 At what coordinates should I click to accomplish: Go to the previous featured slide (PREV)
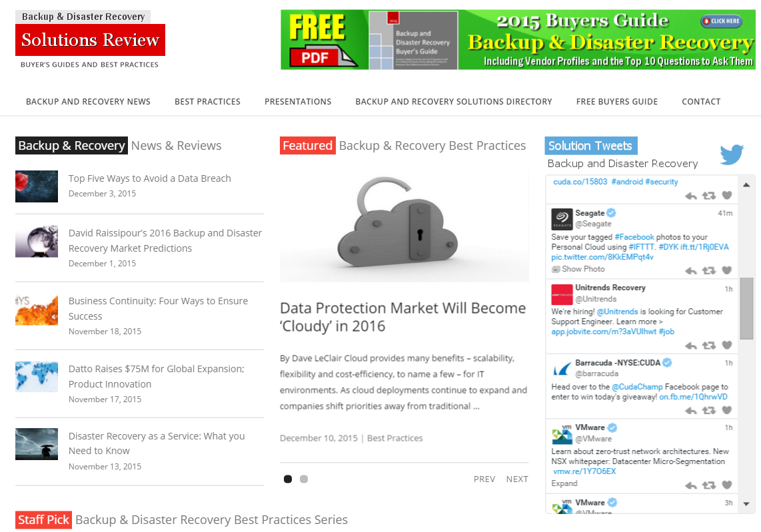pos(484,479)
